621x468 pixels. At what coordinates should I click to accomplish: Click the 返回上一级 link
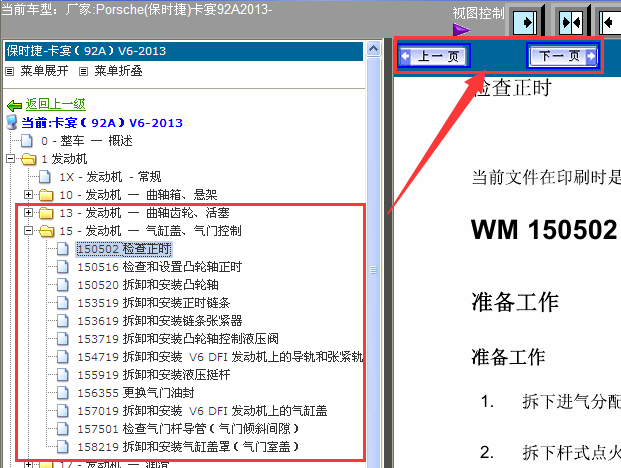[x=55, y=104]
